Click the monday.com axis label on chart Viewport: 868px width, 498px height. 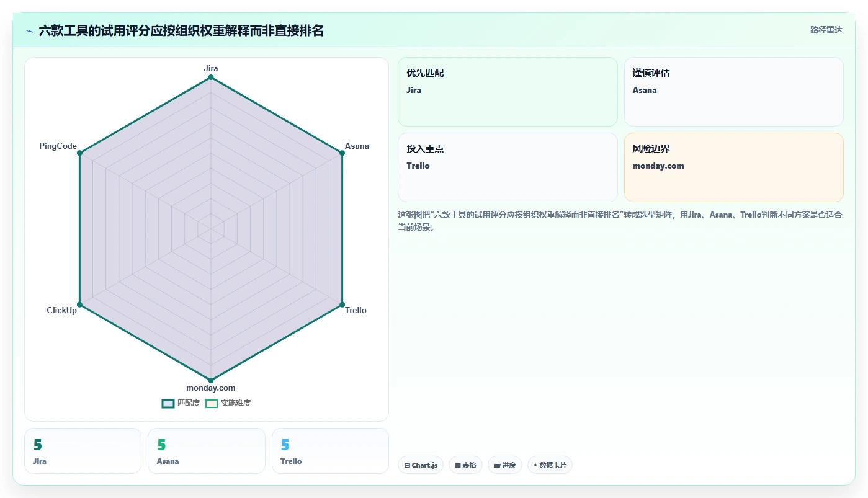click(211, 388)
